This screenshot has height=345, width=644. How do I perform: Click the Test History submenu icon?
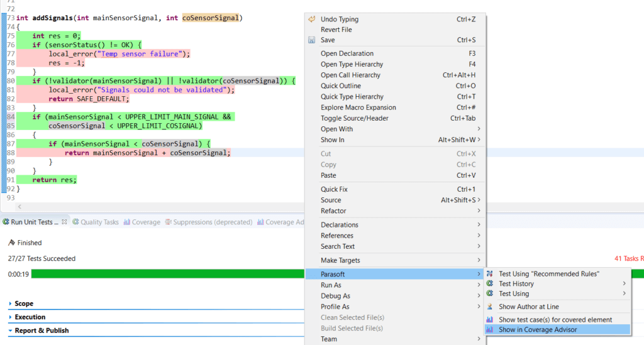pos(490,284)
